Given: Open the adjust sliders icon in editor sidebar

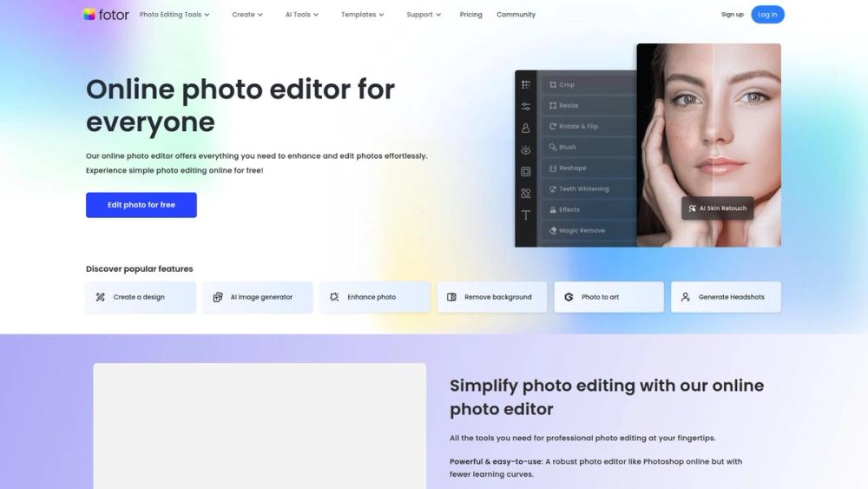Looking at the screenshot, I should [x=525, y=106].
